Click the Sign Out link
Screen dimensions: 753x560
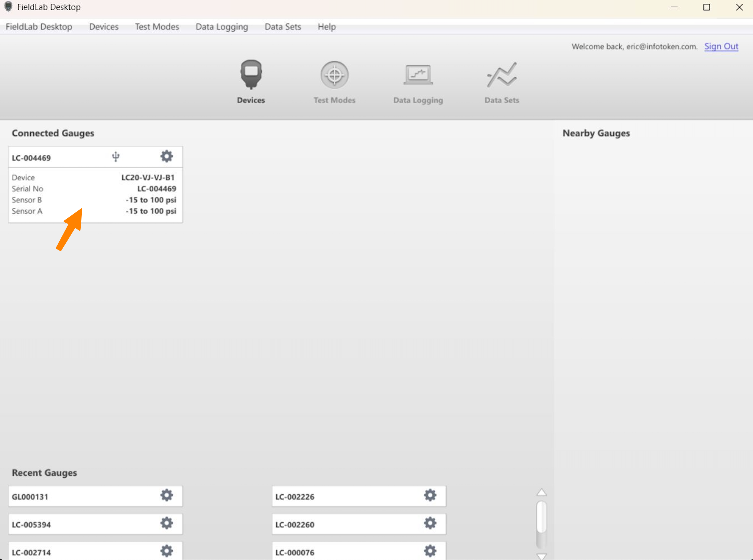point(721,47)
